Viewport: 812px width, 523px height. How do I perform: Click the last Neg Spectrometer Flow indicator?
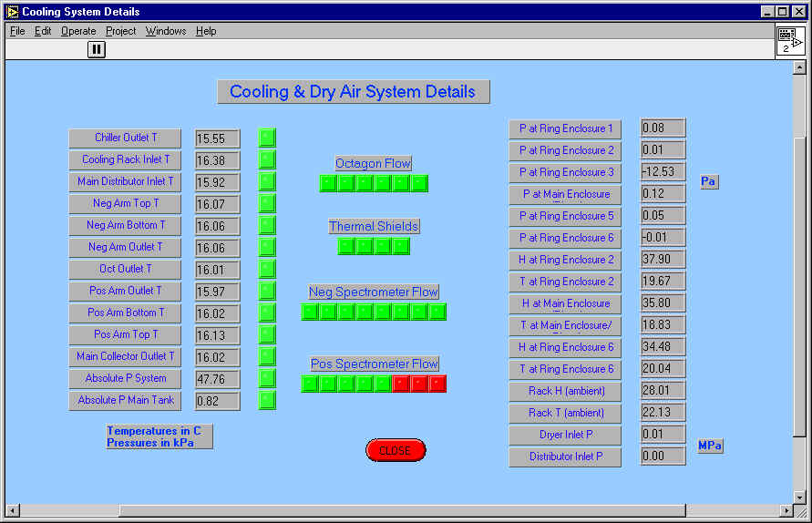point(437,312)
